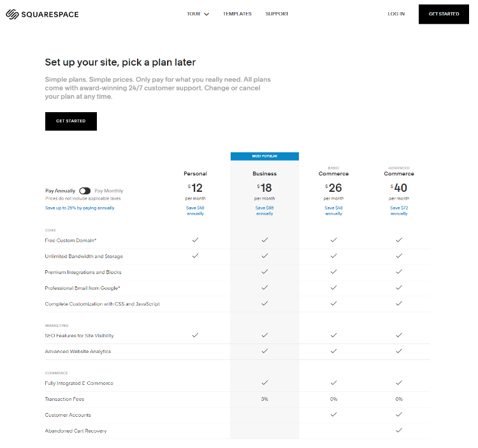Click Free Custom Domain checkmark for Advanced Commerce
This screenshot has width=478, height=448.
(x=399, y=240)
